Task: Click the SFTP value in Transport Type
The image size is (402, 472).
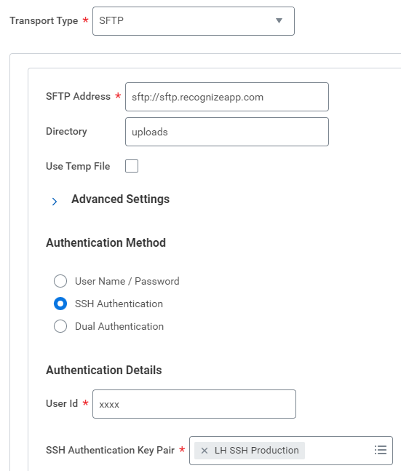Action: click(x=111, y=21)
